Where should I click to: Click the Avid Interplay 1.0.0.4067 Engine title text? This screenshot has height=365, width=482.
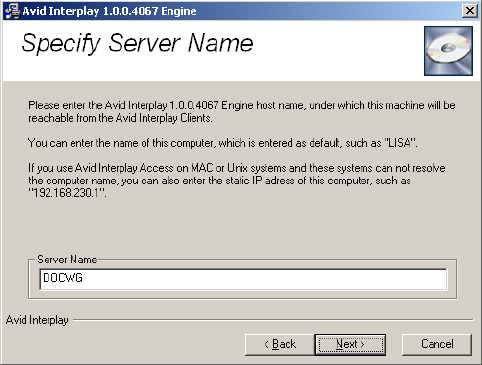click(109, 11)
